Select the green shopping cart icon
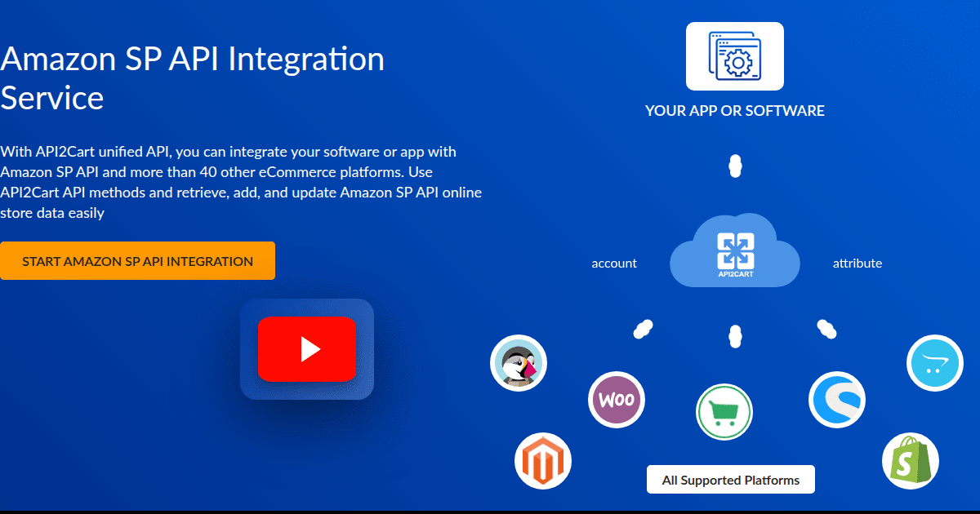The height and width of the screenshot is (514, 980). click(x=724, y=412)
